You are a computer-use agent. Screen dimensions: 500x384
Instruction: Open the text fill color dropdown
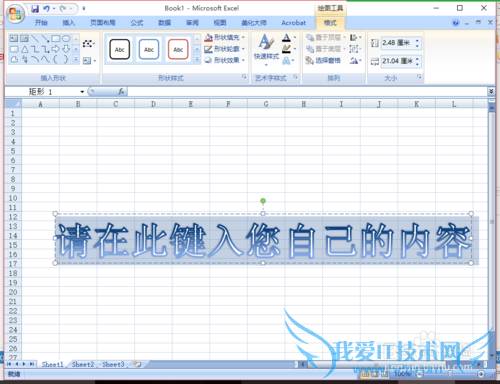295,37
